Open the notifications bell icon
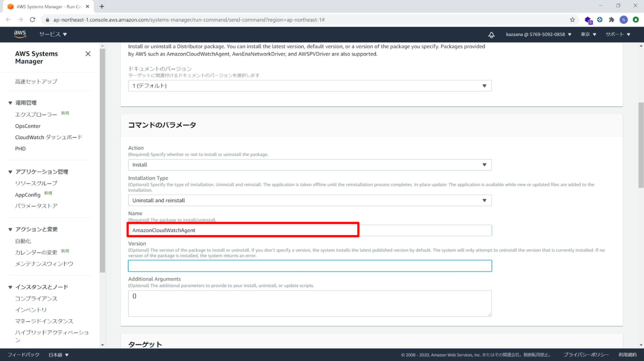The image size is (644, 361). tap(491, 35)
